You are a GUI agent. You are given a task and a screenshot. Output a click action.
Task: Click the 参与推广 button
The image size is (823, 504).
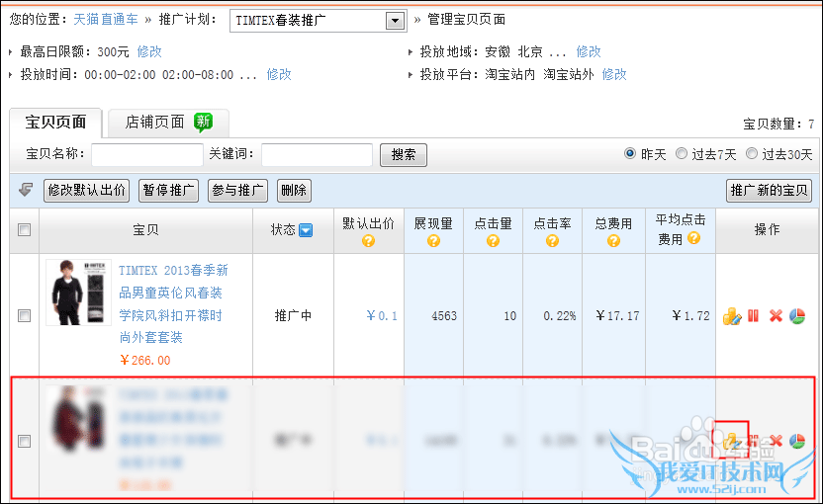click(237, 191)
